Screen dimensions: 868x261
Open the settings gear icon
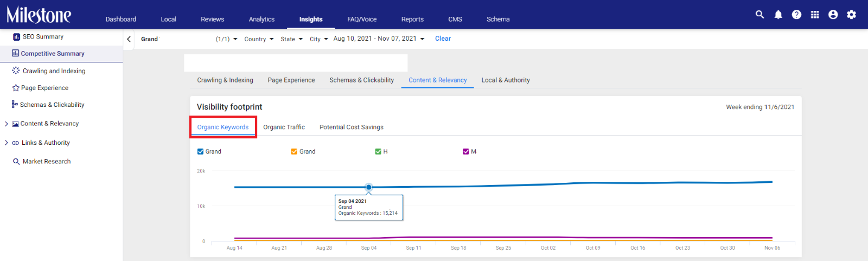(x=852, y=15)
